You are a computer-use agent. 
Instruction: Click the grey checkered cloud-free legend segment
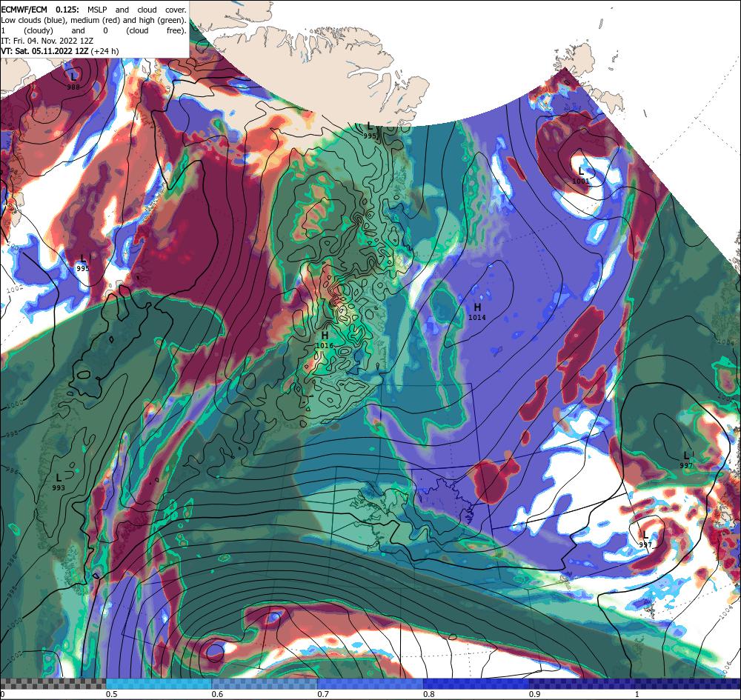(53, 684)
